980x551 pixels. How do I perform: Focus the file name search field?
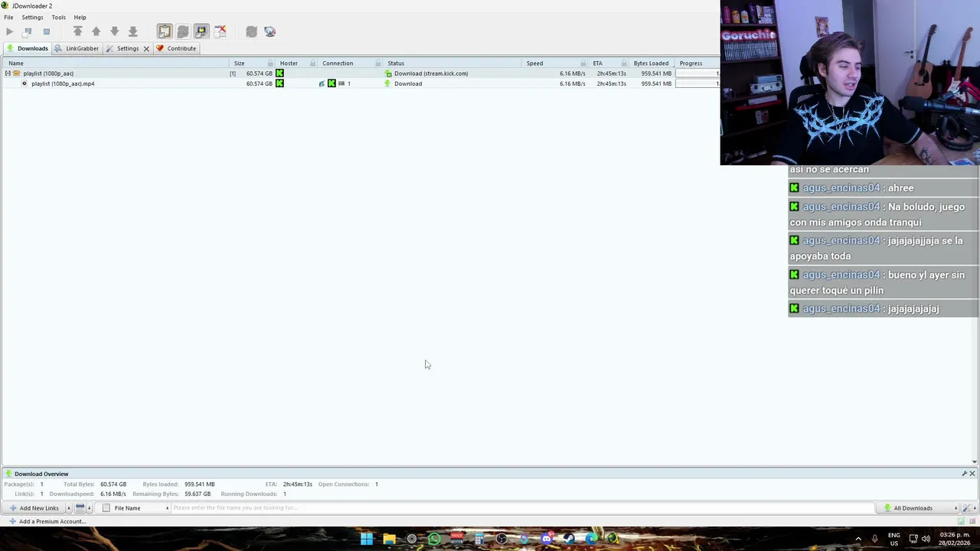click(522, 508)
